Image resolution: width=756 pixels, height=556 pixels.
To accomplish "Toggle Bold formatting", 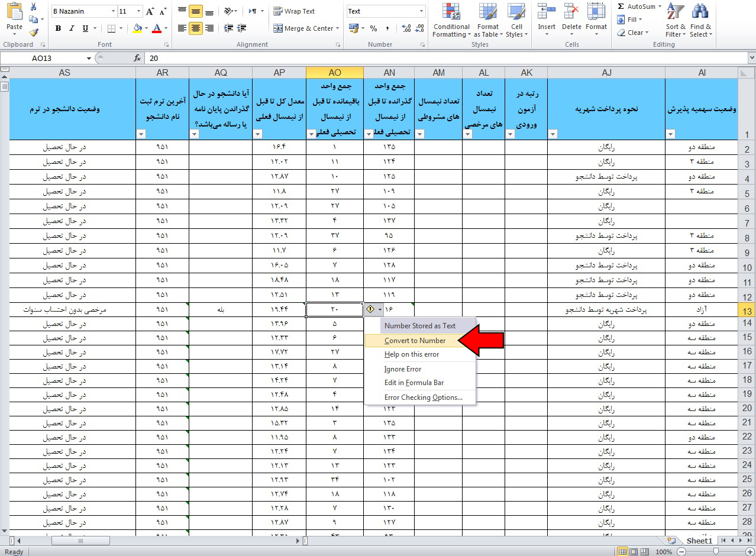I will pyautogui.click(x=58, y=28).
